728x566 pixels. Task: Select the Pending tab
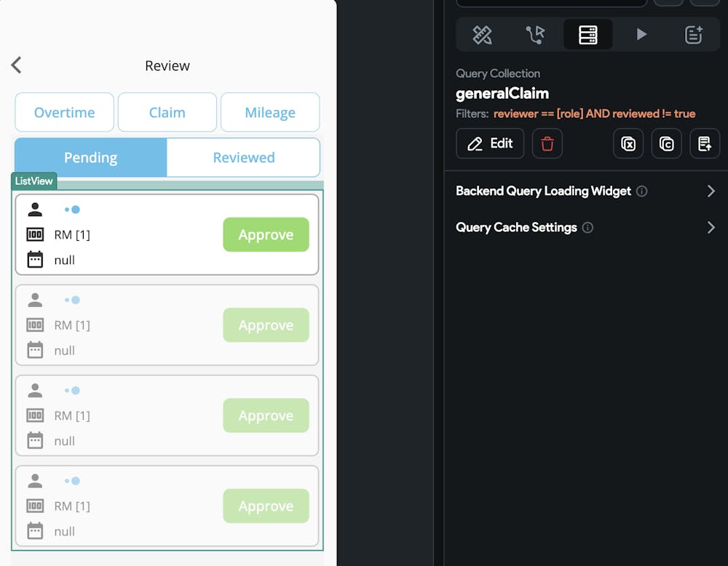tap(90, 157)
